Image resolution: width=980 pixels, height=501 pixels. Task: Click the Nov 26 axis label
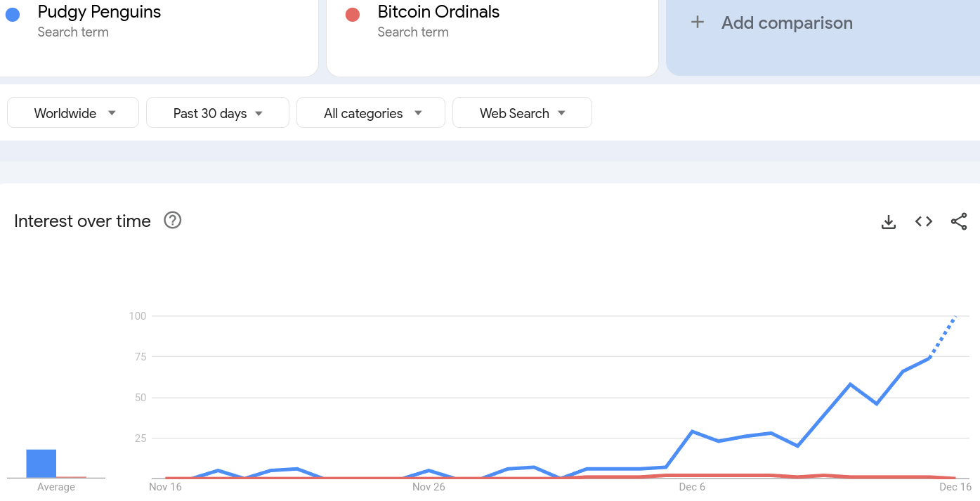coord(429,487)
